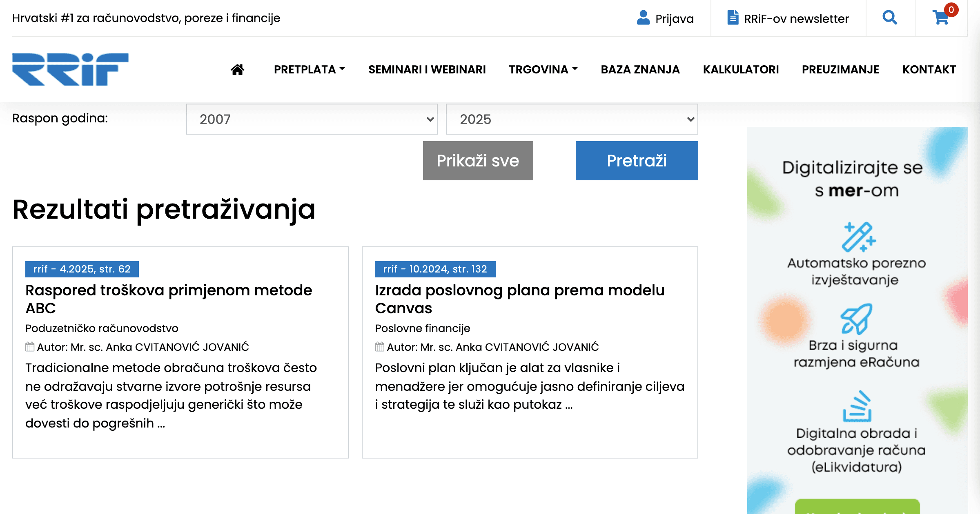Expand the TRGOVINA menu
Screen dimensions: 980x514
[543, 70]
